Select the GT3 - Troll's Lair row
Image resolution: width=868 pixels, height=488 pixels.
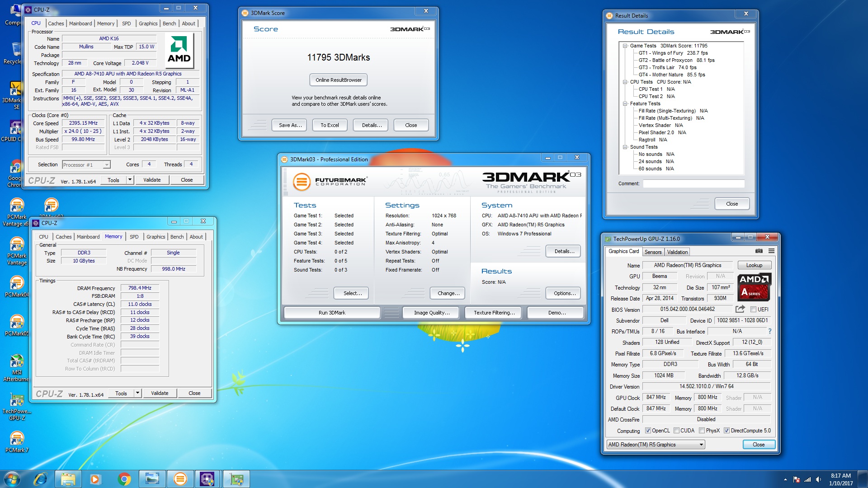[667, 67]
